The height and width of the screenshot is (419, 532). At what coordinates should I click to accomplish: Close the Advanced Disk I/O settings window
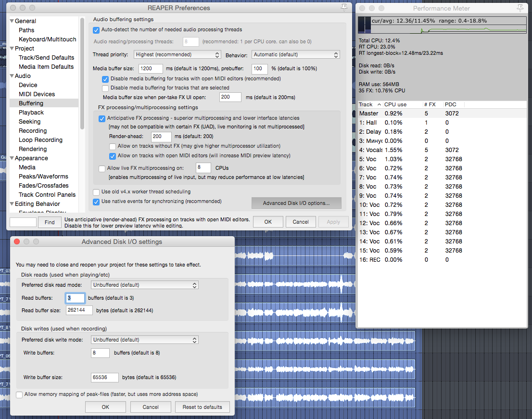[x=17, y=241]
